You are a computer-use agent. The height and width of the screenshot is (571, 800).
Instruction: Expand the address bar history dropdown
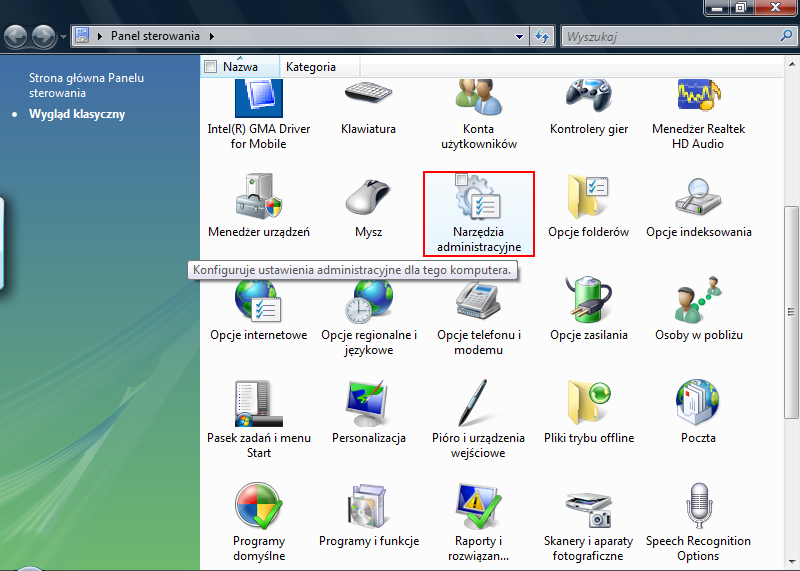pos(519,37)
